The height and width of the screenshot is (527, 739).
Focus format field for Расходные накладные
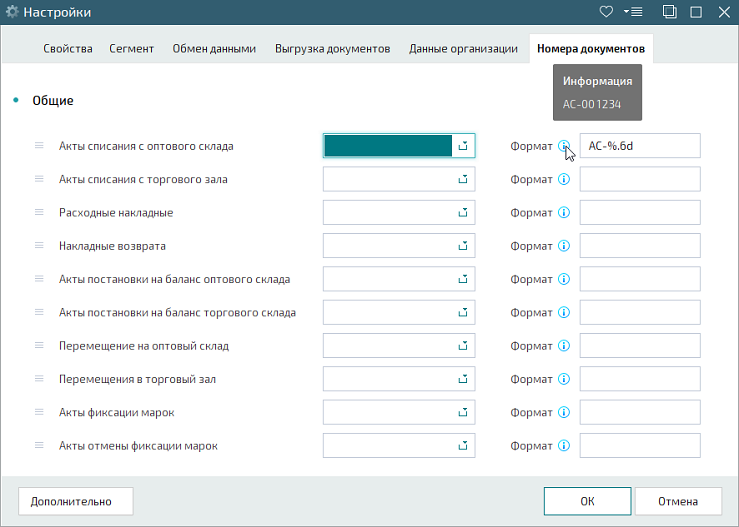640,213
